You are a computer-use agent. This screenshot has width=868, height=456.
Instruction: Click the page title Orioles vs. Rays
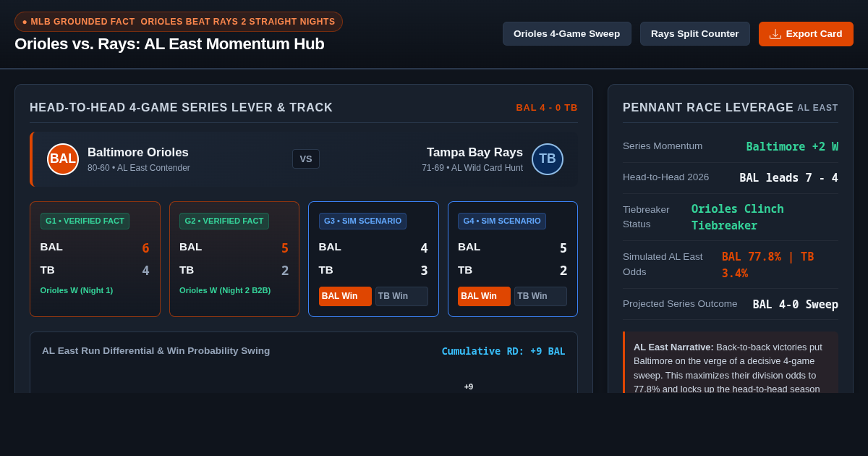point(169,44)
